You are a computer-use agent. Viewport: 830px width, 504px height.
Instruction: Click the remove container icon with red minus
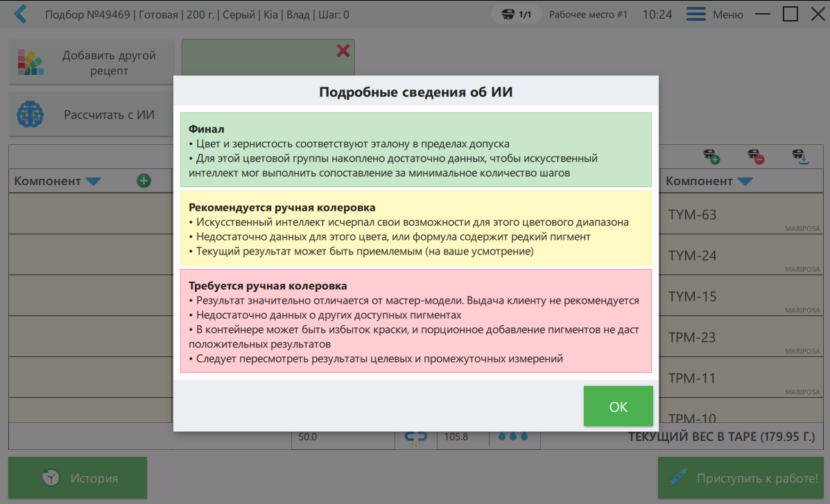[755, 157]
